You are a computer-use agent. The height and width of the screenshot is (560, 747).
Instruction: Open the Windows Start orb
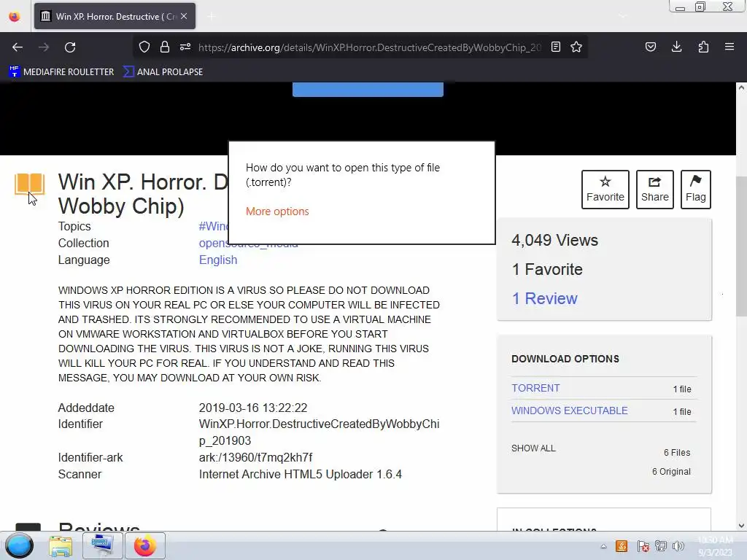pos(19,545)
